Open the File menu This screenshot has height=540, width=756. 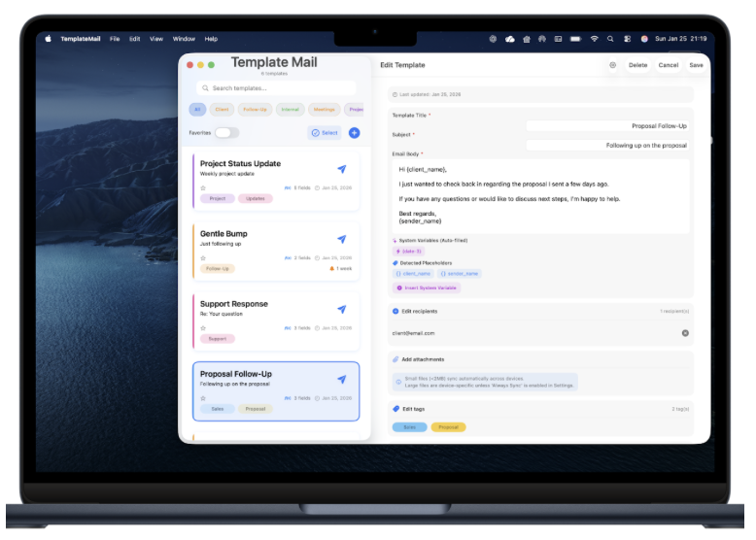point(115,39)
